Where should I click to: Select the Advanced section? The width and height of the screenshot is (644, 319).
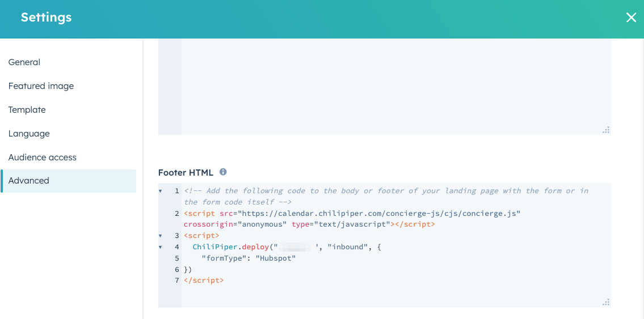tap(69, 181)
